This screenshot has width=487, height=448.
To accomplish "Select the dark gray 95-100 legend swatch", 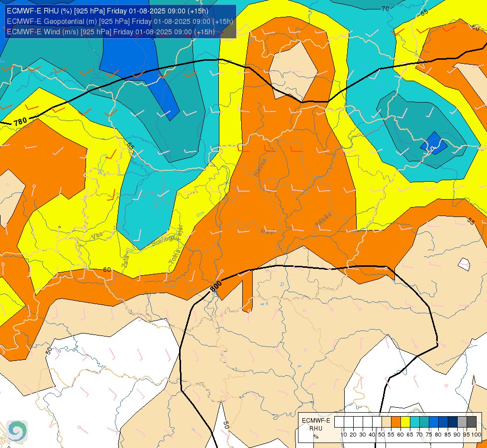I will point(472,422).
